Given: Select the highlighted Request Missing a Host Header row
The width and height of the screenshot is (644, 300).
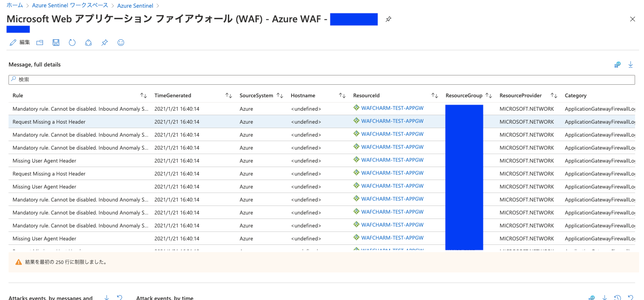Looking at the screenshot, I should point(322,122).
